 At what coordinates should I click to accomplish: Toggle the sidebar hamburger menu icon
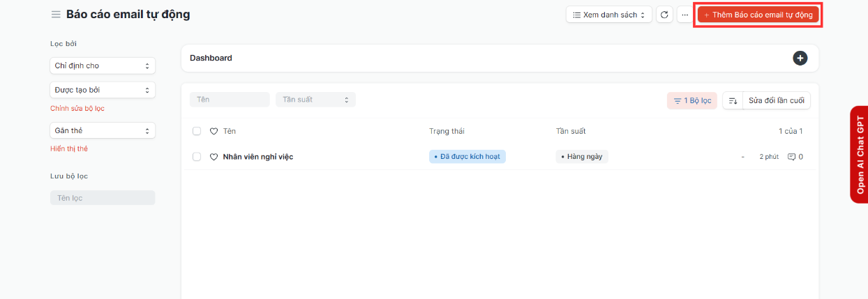tap(56, 15)
